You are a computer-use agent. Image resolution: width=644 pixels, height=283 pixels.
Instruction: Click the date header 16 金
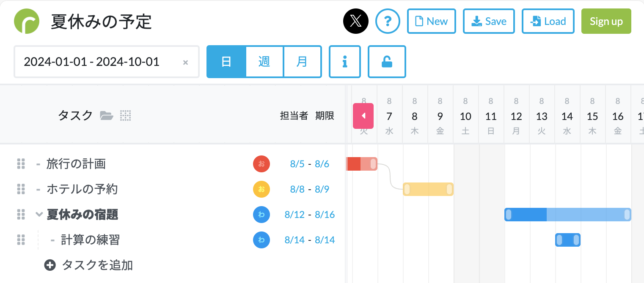[618, 116]
